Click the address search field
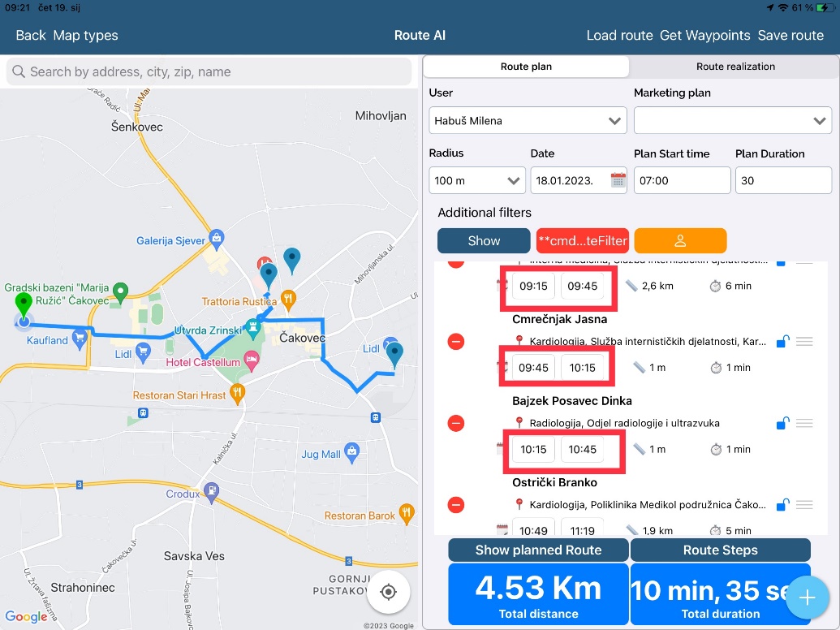 tap(209, 71)
